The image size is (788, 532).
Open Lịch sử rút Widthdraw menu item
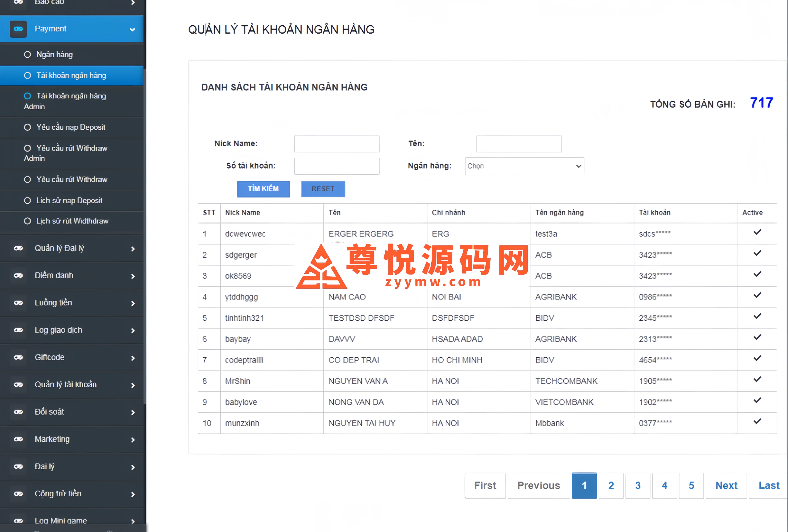pyautogui.click(x=72, y=221)
